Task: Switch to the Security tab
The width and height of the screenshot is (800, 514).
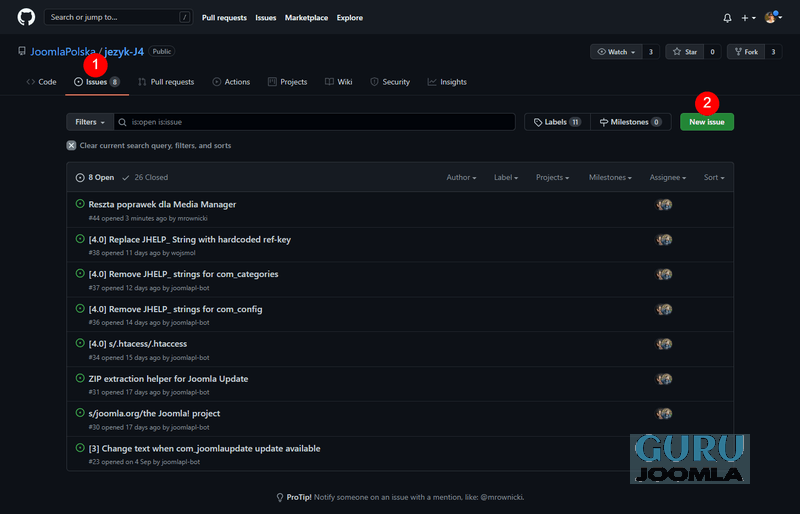Action: point(390,82)
